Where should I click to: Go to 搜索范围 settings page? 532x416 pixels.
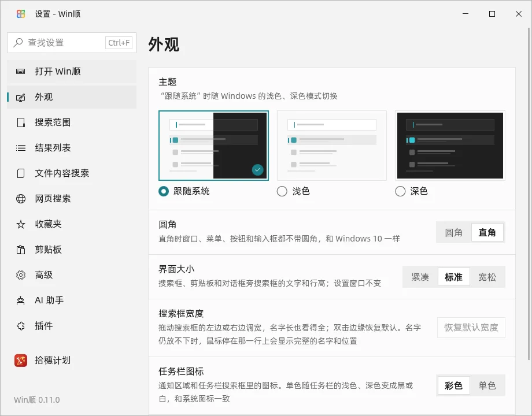(x=72, y=122)
